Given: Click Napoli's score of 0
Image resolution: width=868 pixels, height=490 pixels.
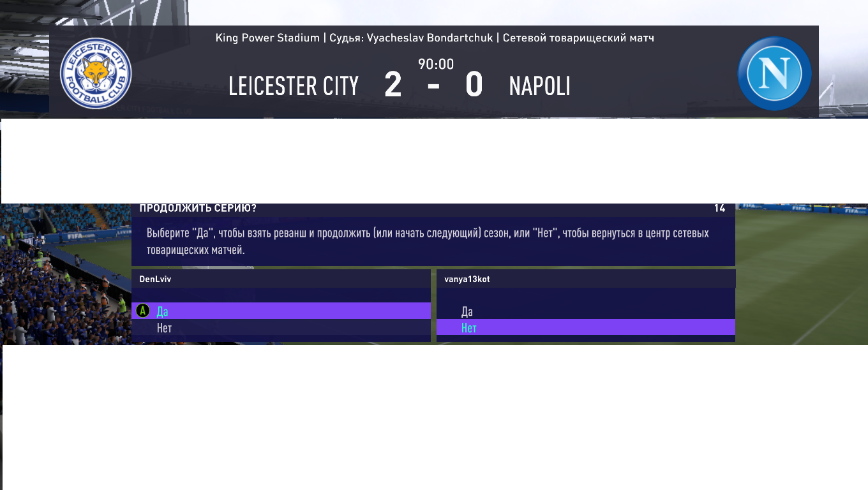Looking at the screenshot, I should pos(474,85).
